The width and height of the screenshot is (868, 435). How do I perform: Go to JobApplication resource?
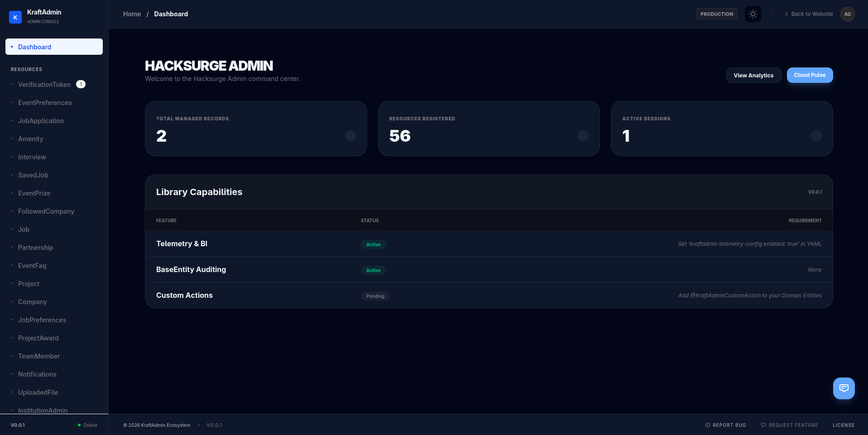tap(41, 121)
